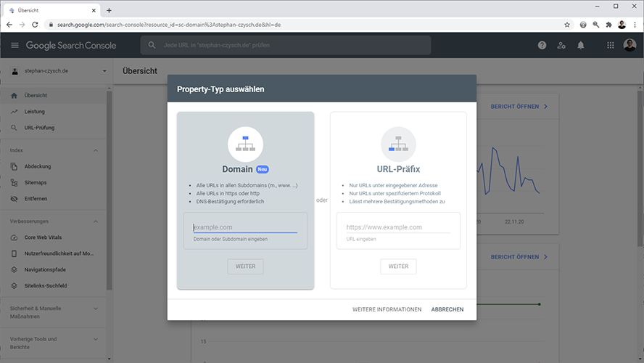Switch to the Übersicht browser tab
Screen dimensions: 644x363
pos(51,10)
